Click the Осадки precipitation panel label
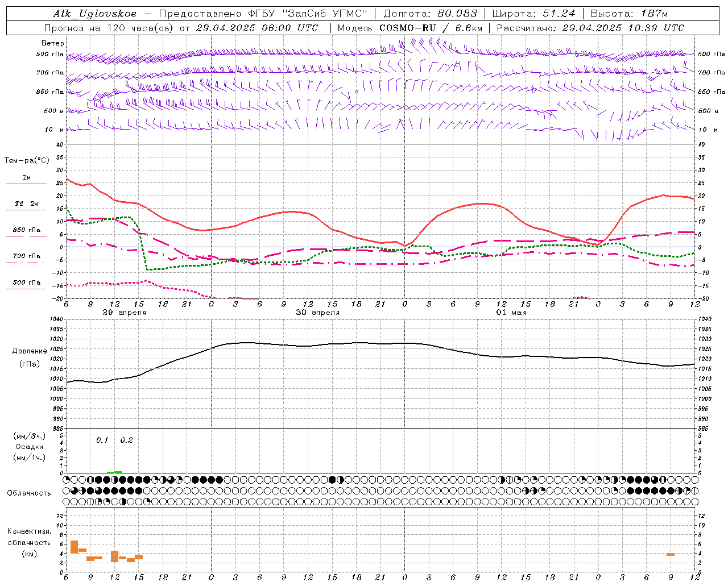Viewport: 728px width, 582px height. (x=29, y=447)
